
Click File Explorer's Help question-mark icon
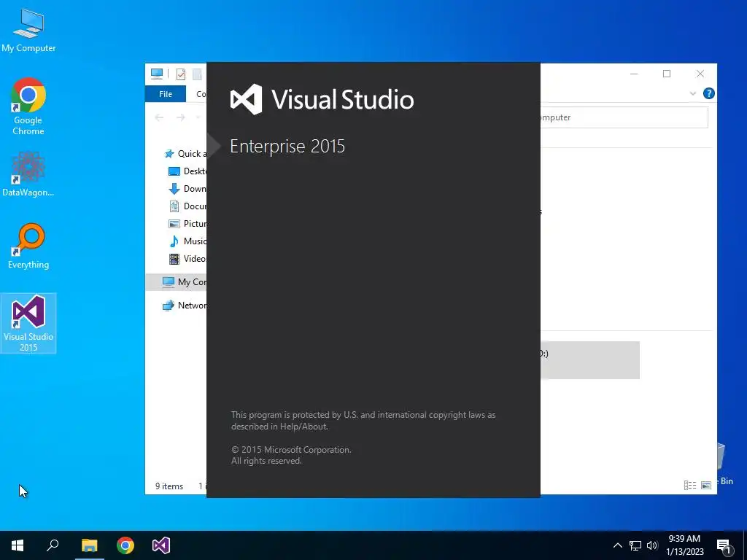pos(708,93)
